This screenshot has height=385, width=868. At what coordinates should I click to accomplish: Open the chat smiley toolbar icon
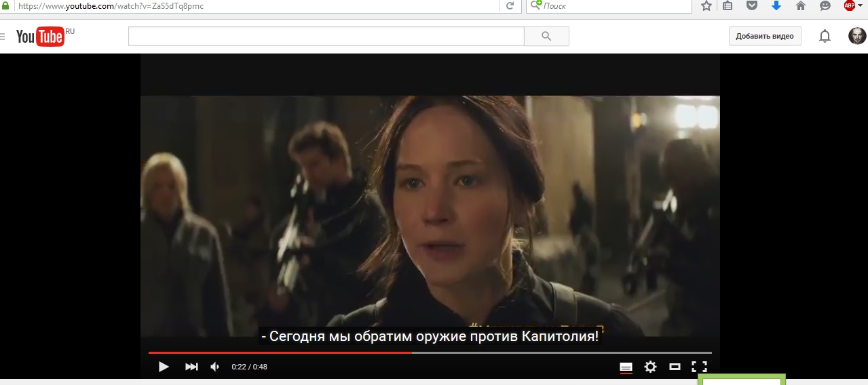tap(825, 5)
